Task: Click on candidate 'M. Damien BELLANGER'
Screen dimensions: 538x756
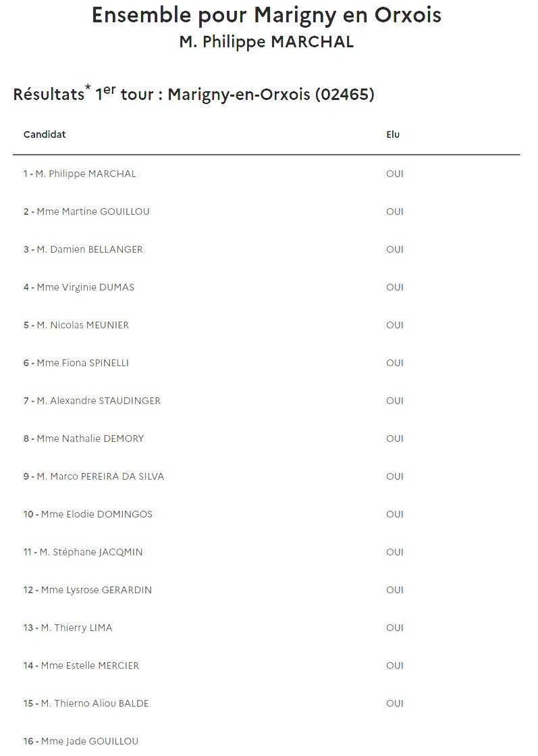Action: pos(83,249)
